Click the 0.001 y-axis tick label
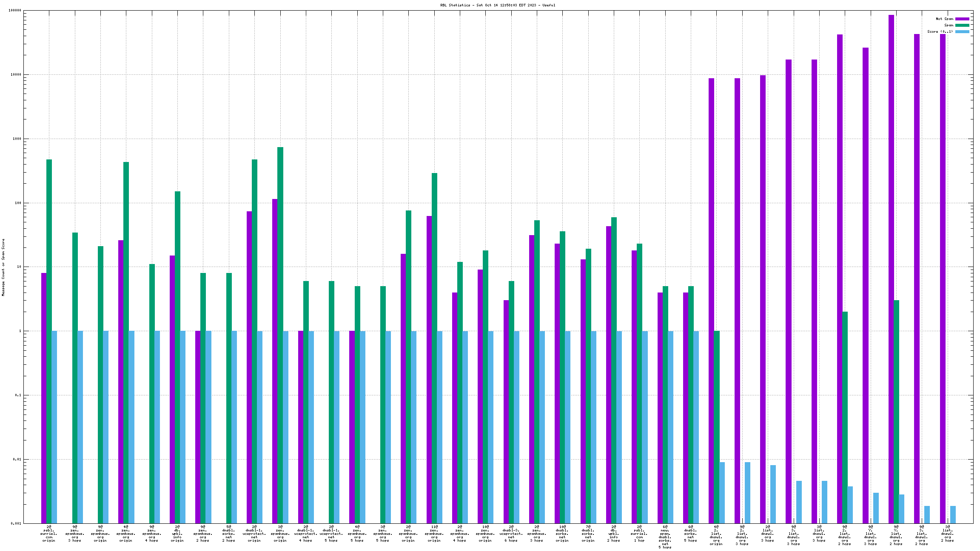Image resolution: width=980 pixels, height=551 pixels. click(x=16, y=523)
